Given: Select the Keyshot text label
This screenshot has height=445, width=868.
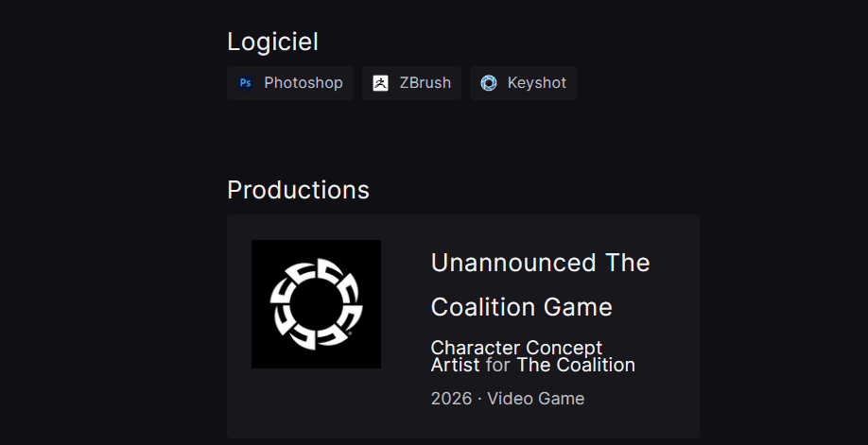Looking at the screenshot, I should 536,83.
